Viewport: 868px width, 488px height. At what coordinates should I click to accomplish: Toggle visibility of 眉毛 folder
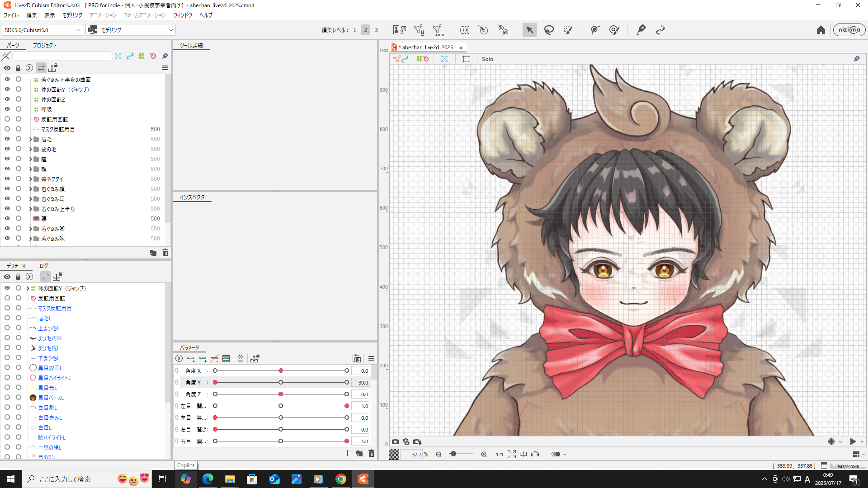(x=7, y=139)
